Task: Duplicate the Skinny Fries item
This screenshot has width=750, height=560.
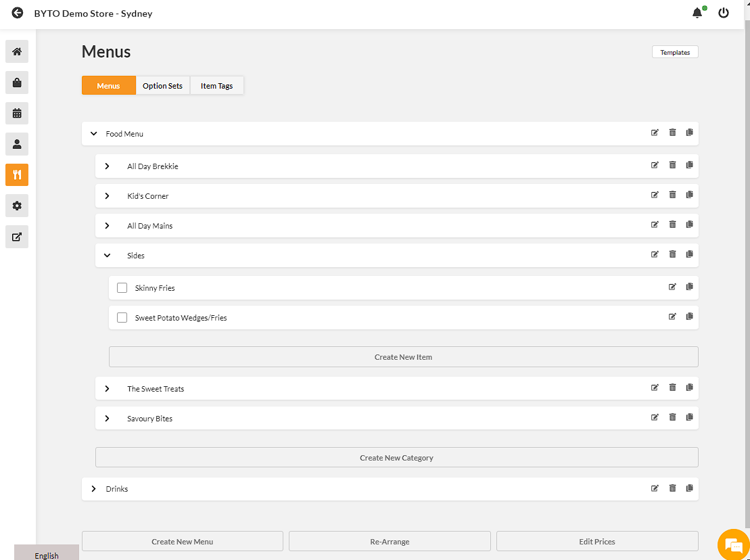Action: [x=689, y=287]
